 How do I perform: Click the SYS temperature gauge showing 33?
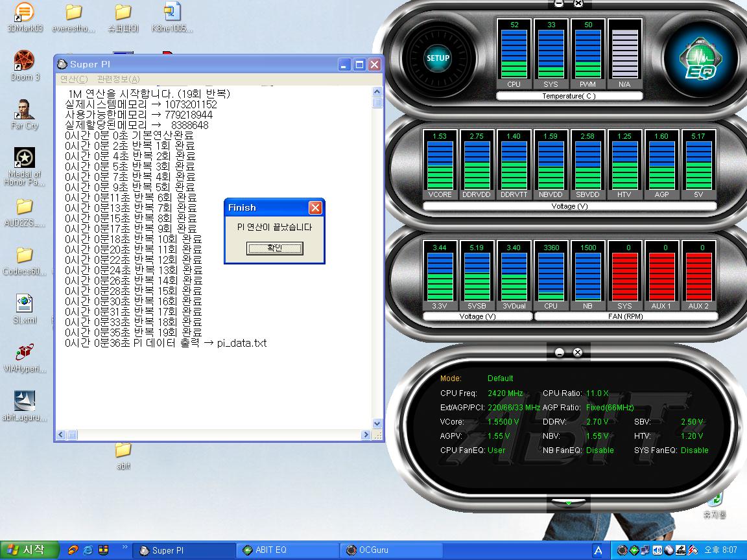[x=551, y=54]
